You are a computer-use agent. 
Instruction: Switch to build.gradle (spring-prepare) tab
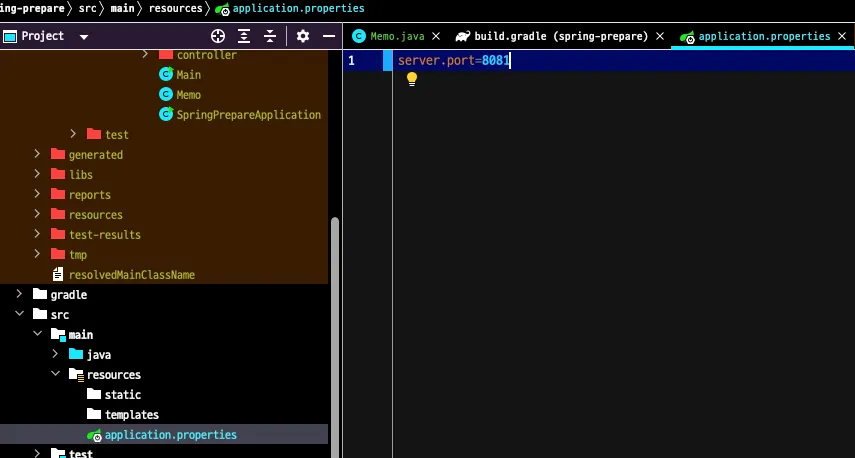(x=561, y=37)
